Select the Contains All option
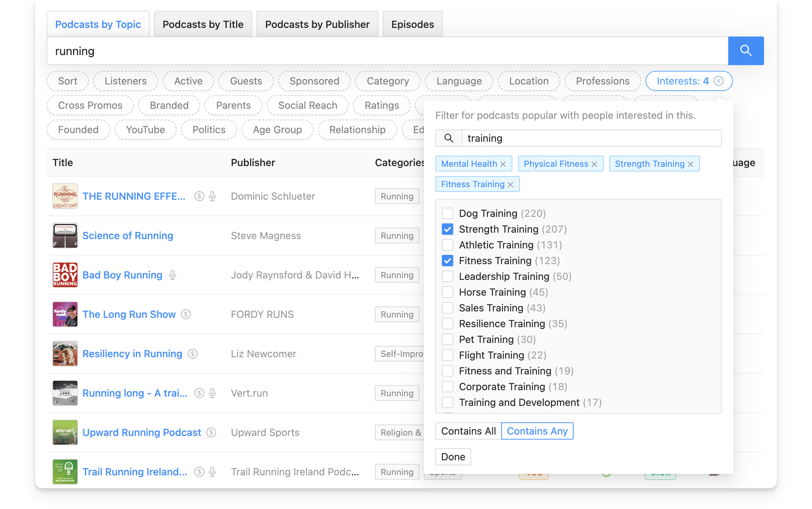The height and width of the screenshot is (509, 812). coord(468,431)
